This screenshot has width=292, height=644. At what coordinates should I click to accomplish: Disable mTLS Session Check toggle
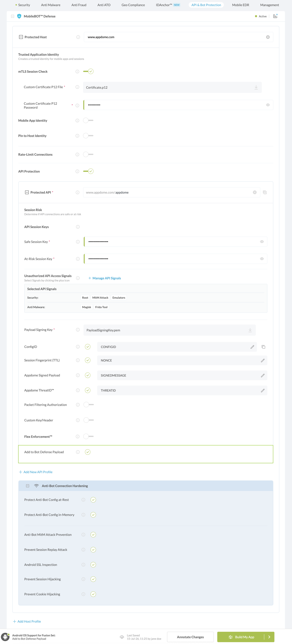click(x=88, y=72)
